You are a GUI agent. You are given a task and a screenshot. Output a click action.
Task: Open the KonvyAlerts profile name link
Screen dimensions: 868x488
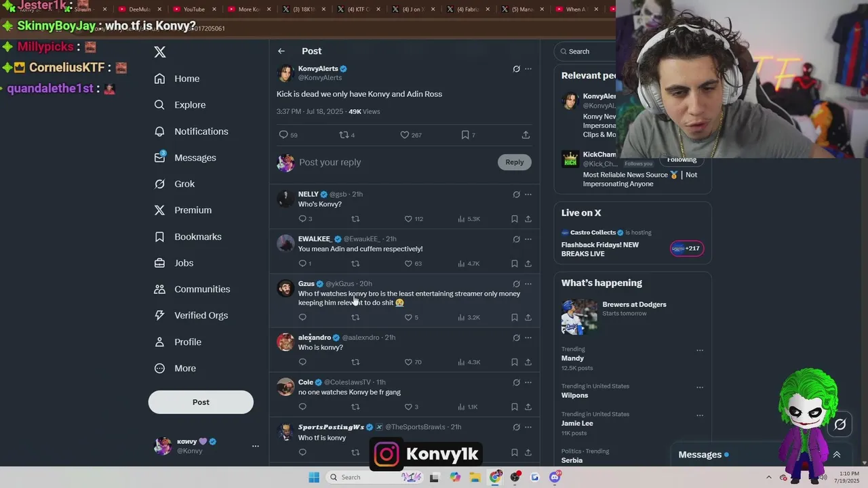318,68
